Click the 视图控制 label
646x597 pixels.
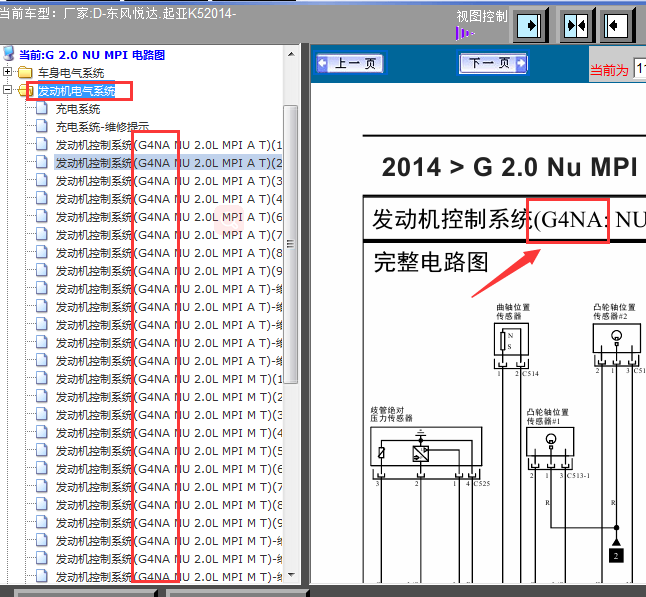coord(482,16)
